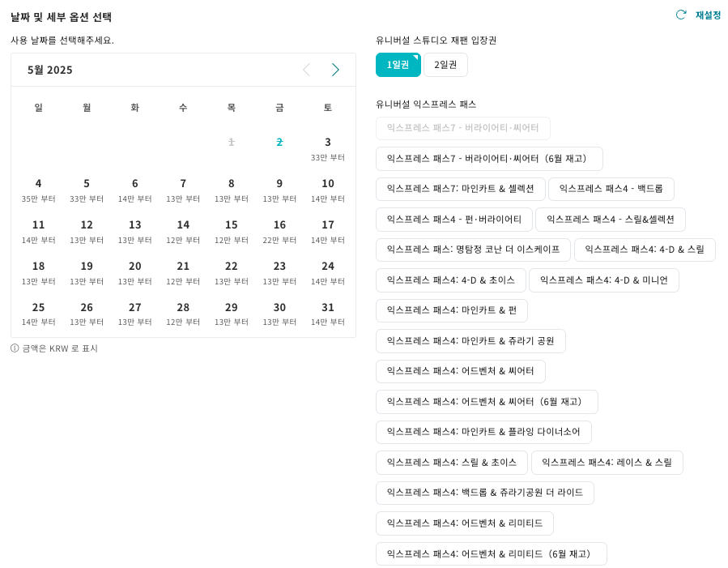The image size is (728, 568).
Task: Select May 3 on the calendar
Action: tap(328, 148)
